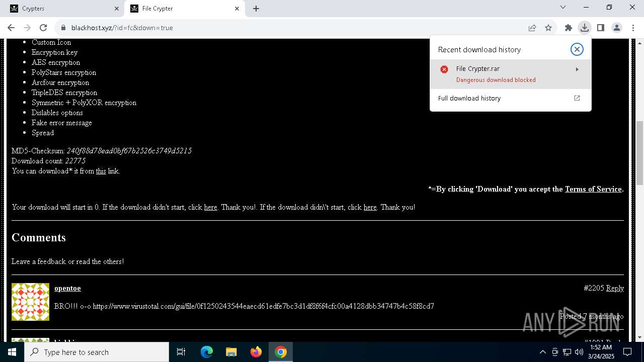Click the address bar URL field

297,28
